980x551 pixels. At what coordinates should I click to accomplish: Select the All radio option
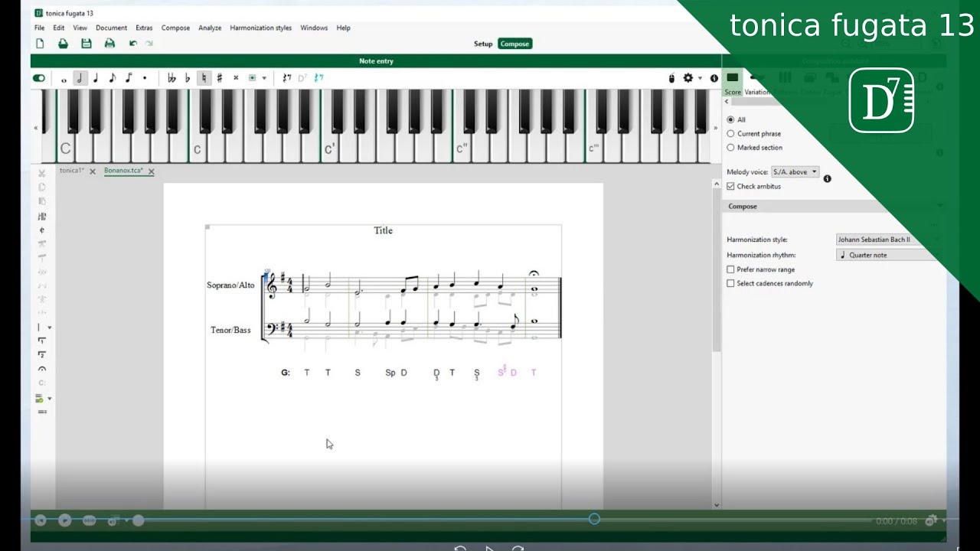730,119
